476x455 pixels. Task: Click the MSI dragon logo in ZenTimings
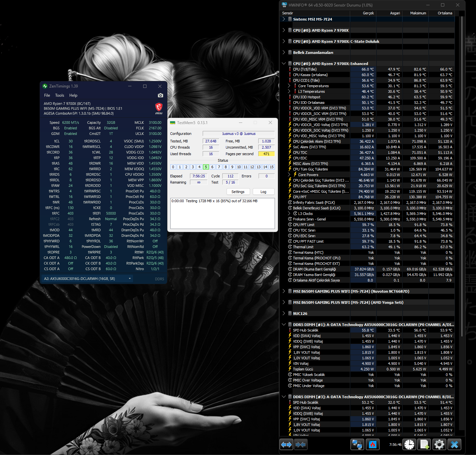159,108
